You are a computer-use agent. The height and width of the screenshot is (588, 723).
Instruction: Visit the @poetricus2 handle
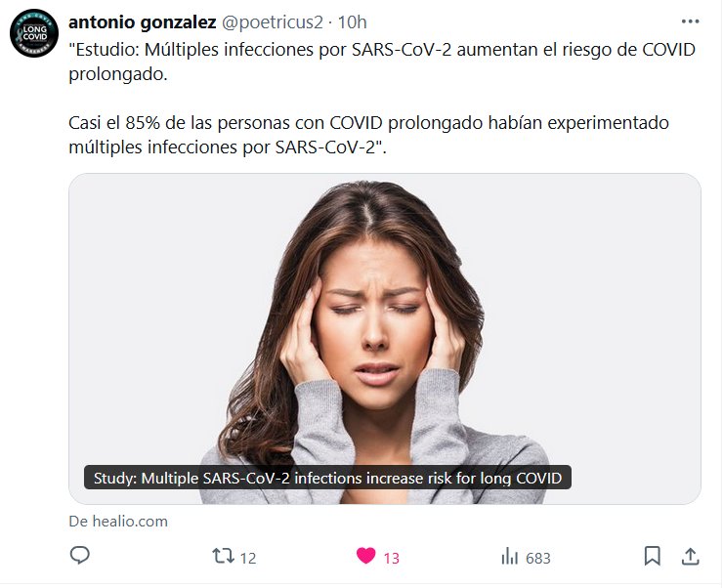point(273,22)
